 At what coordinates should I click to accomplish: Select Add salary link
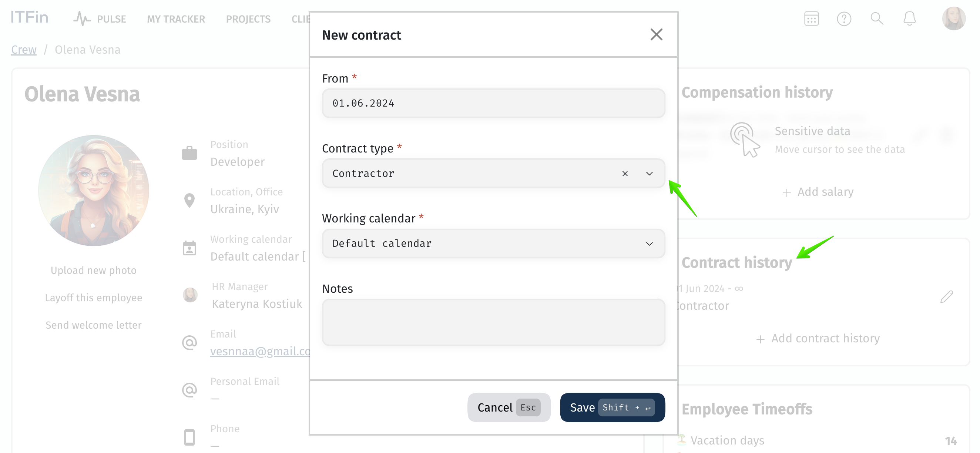(818, 192)
